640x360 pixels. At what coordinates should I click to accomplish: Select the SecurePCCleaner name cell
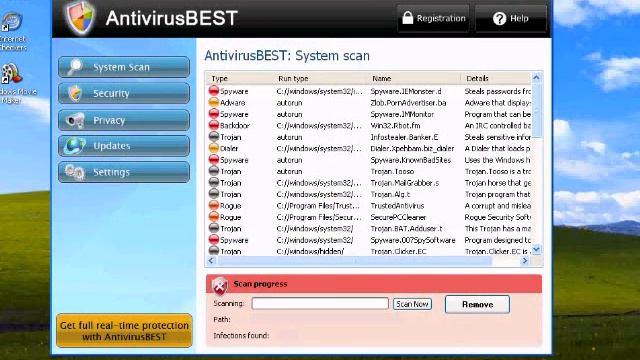(x=398, y=217)
